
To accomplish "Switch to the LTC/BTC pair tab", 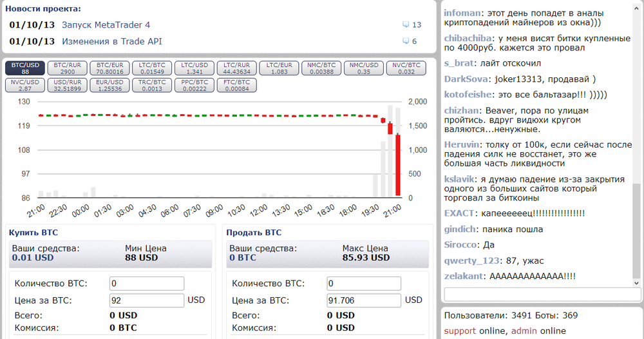I will (152, 68).
